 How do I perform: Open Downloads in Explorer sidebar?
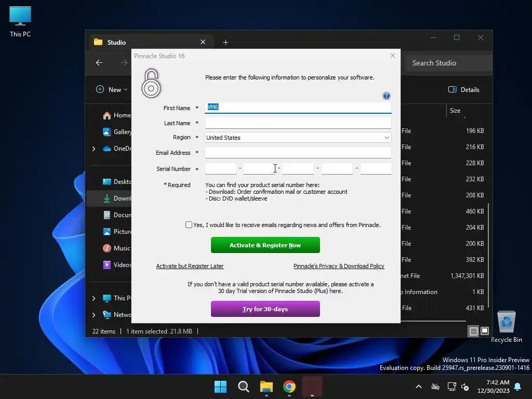pyautogui.click(x=116, y=198)
